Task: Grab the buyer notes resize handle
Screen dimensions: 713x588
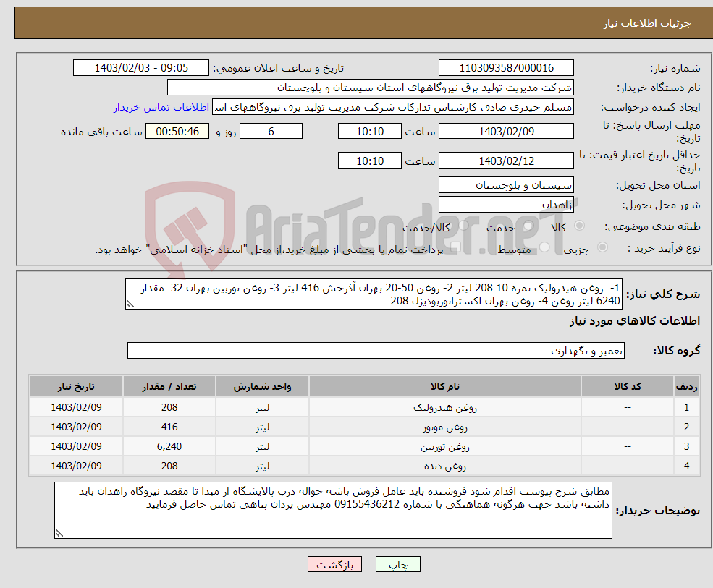Action: click(x=59, y=534)
